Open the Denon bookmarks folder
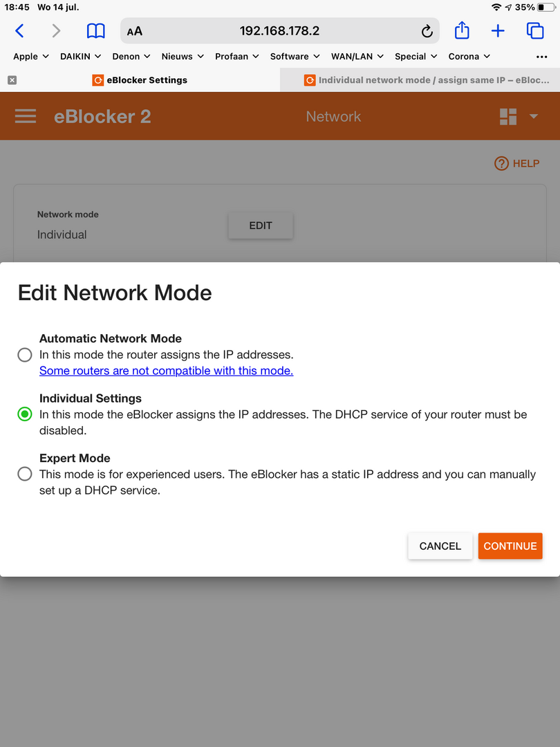This screenshot has width=560, height=747. (131, 56)
